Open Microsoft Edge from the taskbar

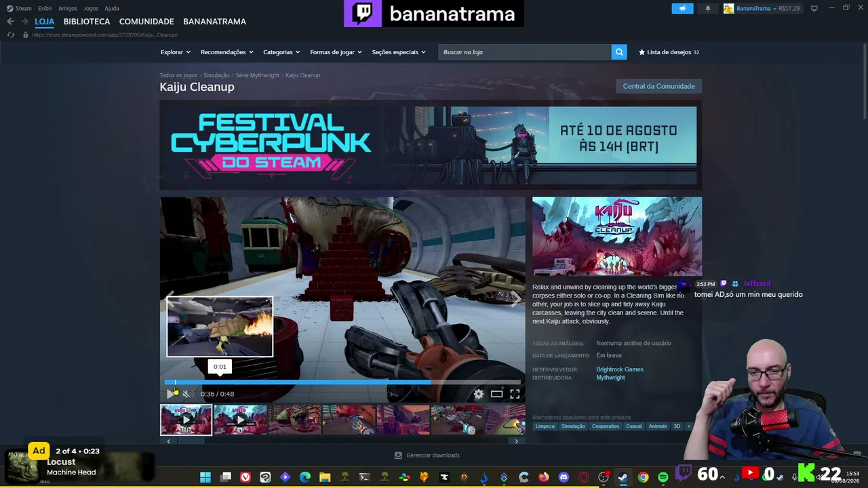(x=305, y=477)
